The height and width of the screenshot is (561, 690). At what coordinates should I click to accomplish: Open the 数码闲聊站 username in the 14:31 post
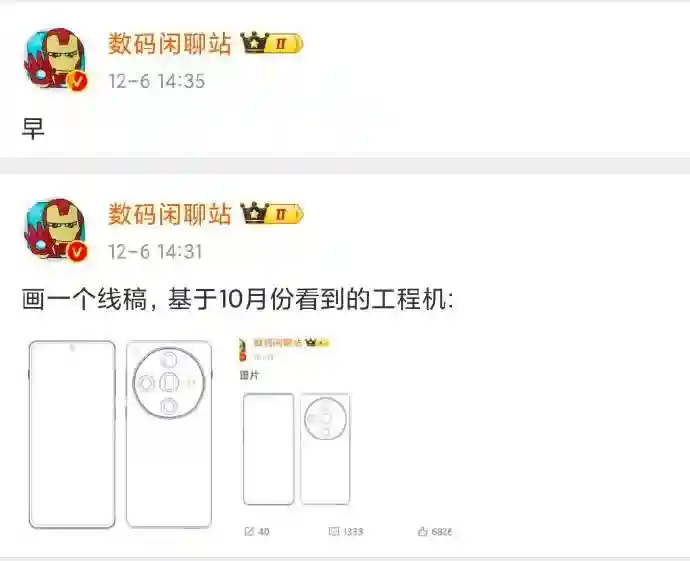170,214
